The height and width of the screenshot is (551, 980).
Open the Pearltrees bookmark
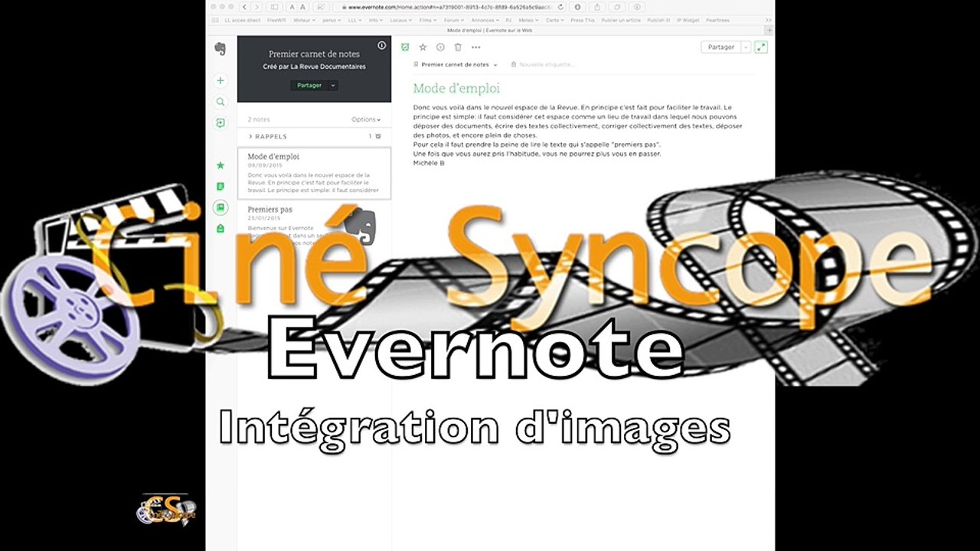(x=718, y=20)
